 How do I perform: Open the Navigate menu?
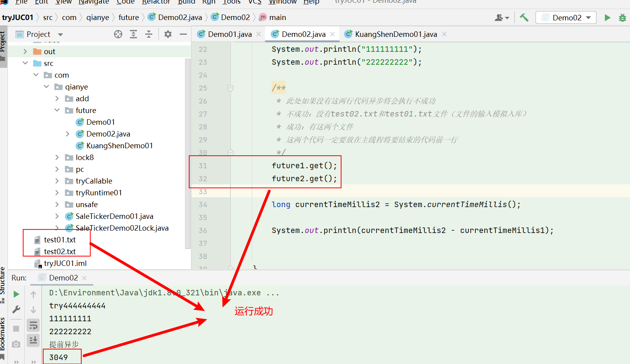pyautogui.click(x=93, y=3)
